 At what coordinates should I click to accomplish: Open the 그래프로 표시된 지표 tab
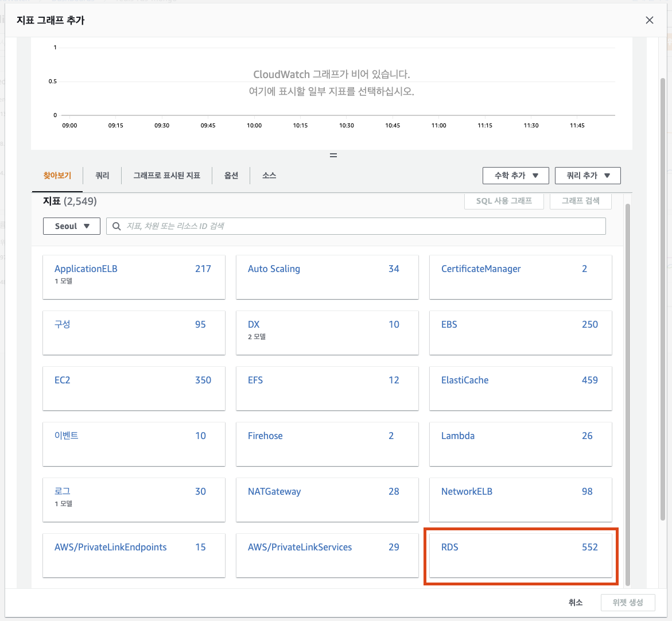point(167,175)
